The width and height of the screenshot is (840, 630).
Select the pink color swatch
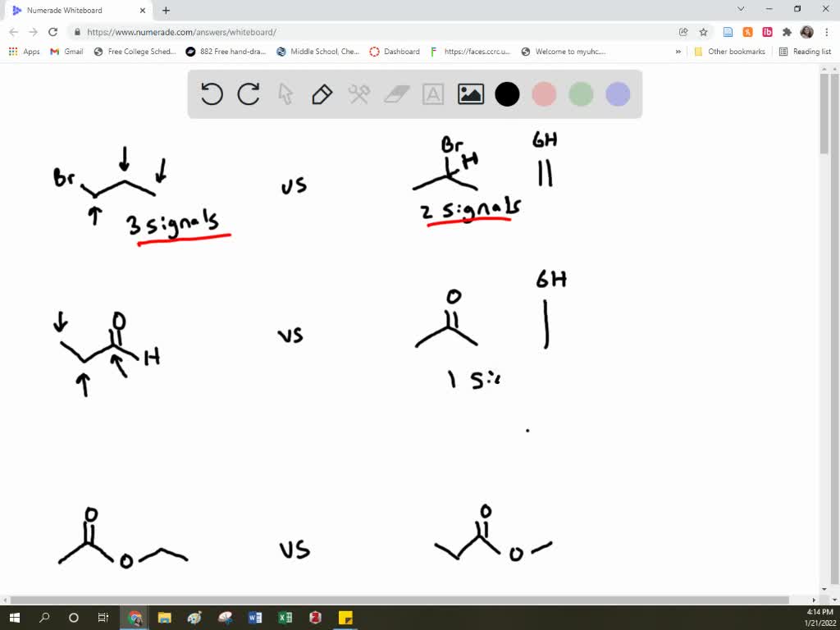click(544, 94)
